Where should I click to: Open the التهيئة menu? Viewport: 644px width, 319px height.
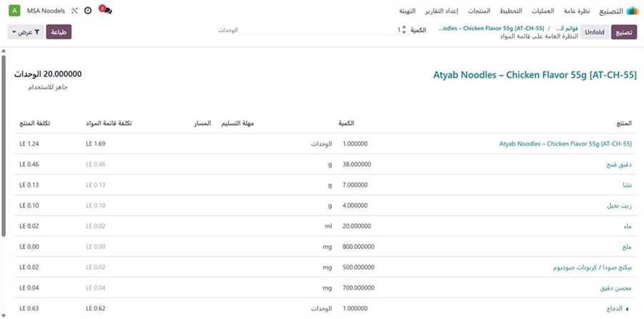(407, 11)
